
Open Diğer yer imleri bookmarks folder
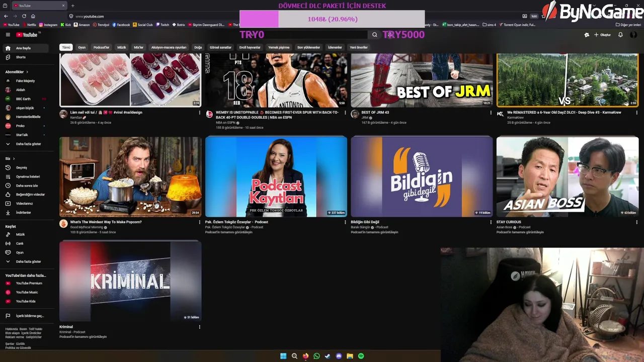[x=628, y=25]
